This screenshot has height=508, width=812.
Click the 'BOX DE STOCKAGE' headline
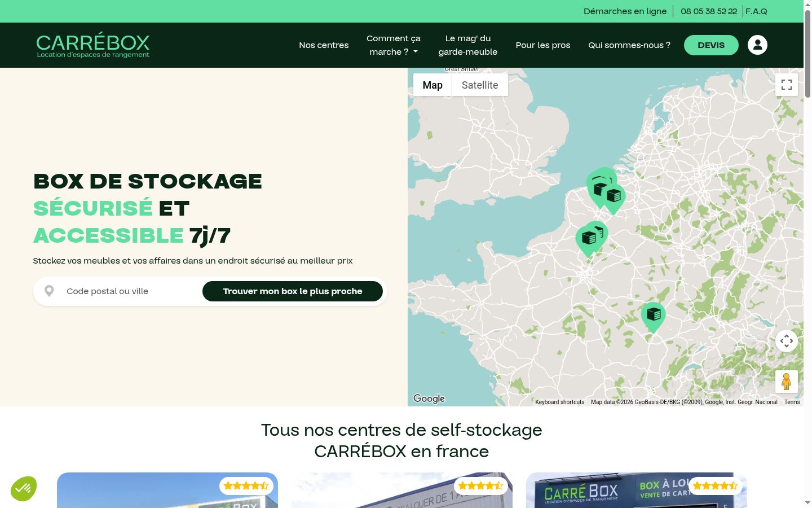[x=148, y=181]
